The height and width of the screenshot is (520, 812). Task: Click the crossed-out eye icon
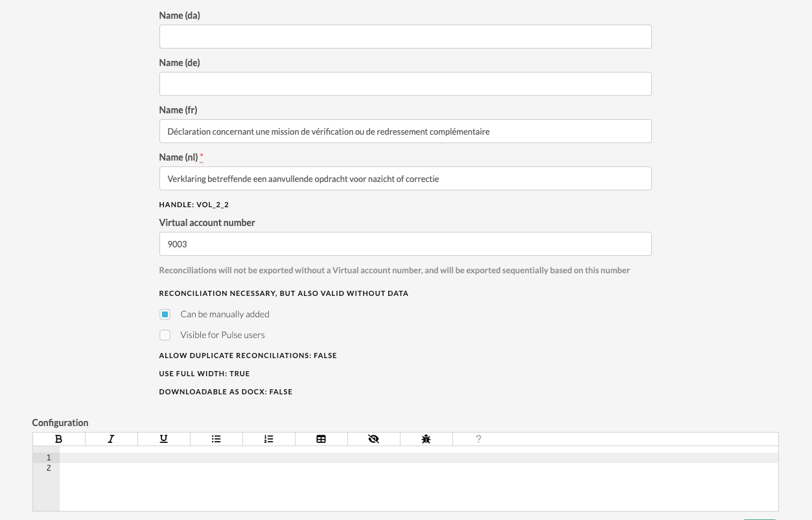click(374, 439)
